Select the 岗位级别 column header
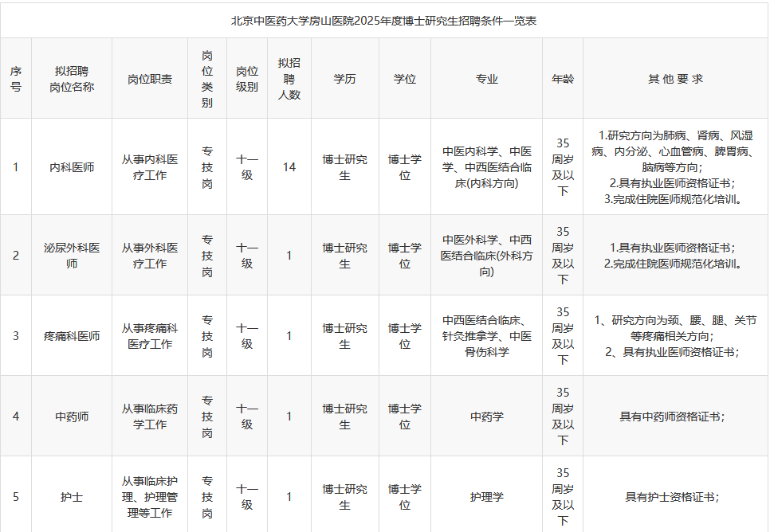 pyautogui.click(x=247, y=79)
